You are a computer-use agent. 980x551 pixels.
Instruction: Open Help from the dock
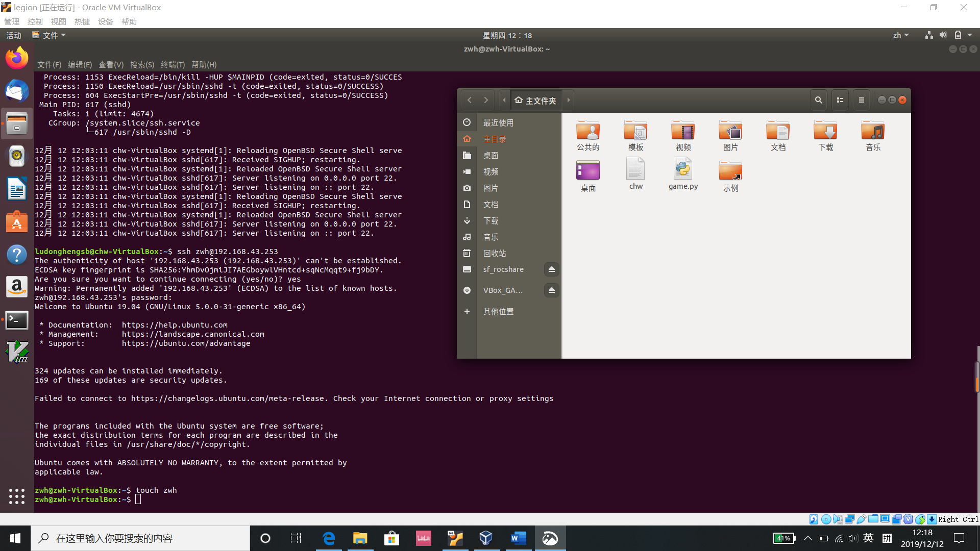pos(17,255)
